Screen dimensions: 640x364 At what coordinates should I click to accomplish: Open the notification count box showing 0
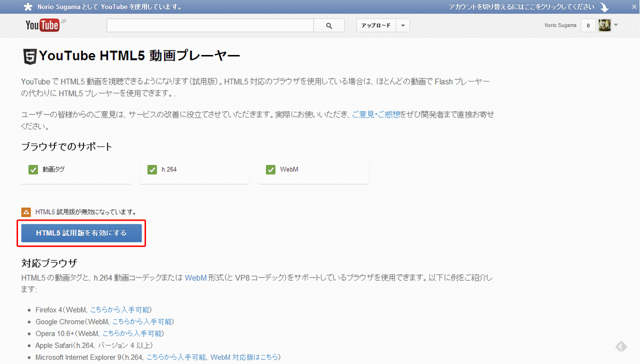tap(588, 25)
